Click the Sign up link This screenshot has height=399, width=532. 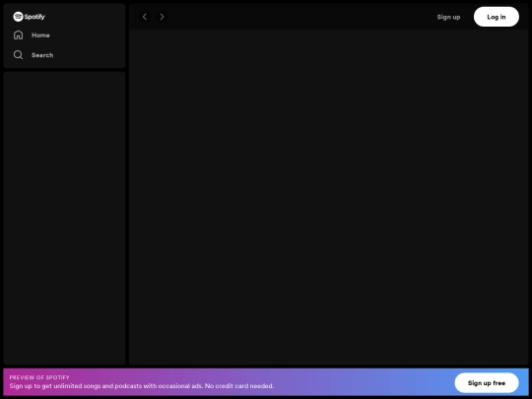pos(448,17)
